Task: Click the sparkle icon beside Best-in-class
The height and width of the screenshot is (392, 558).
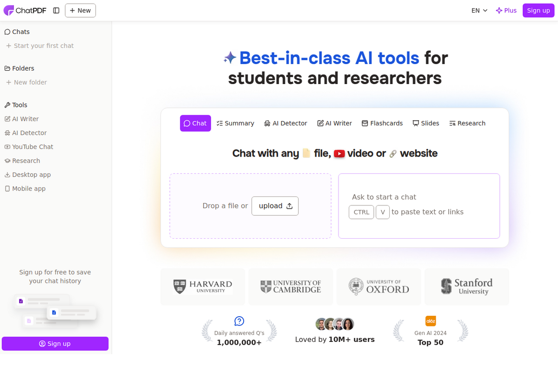Action: coord(230,58)
